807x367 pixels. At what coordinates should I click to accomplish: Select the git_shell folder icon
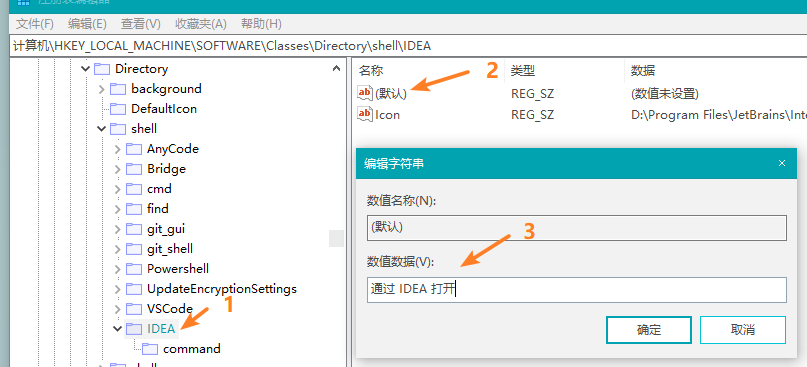(134, 249)
